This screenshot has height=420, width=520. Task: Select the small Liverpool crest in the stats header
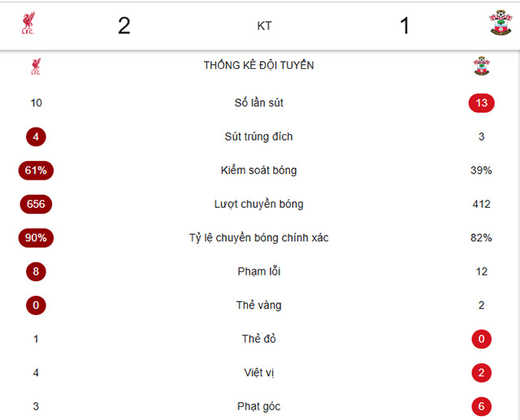click(36, 67)
